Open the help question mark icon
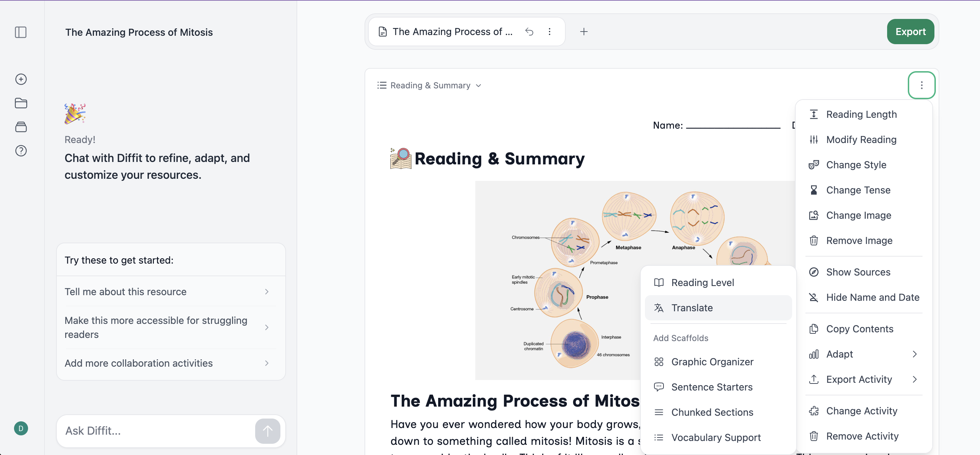This screenshot has height=455, width=980. tap(21, 151)
